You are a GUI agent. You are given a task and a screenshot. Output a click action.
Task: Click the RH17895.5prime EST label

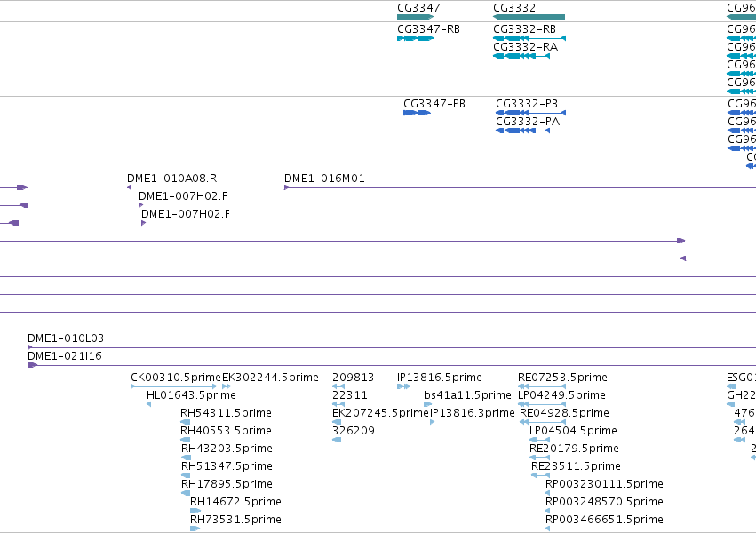click(227, 484)
